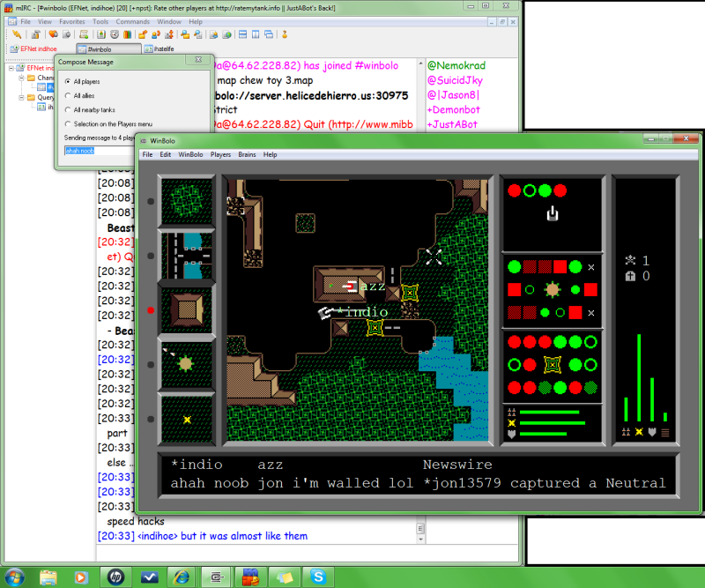705x588 pixels.
Task: Collapse the EFNet server tree node
Action: coord(11,68)
